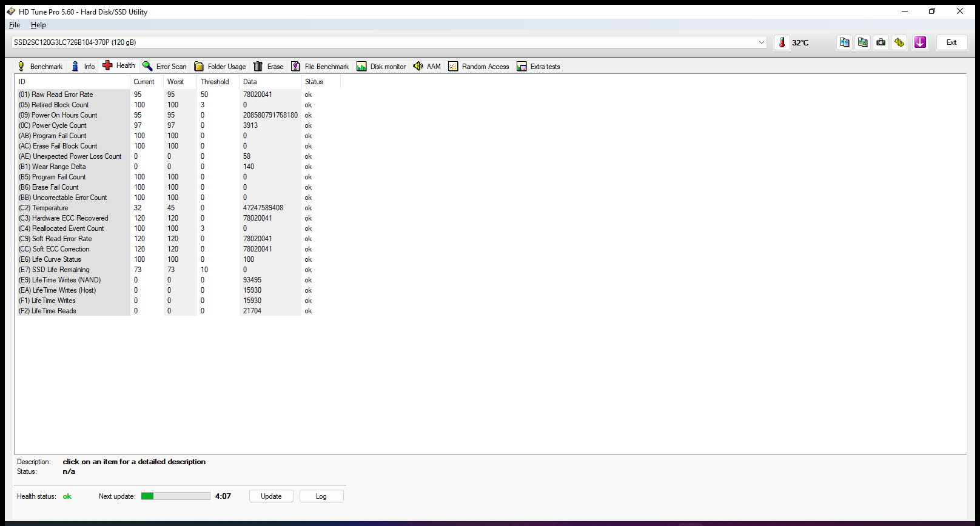Screen dimensions: 980x526
Task: Switch to the Folder Usage tab
Action: click(x=220, y=67)
